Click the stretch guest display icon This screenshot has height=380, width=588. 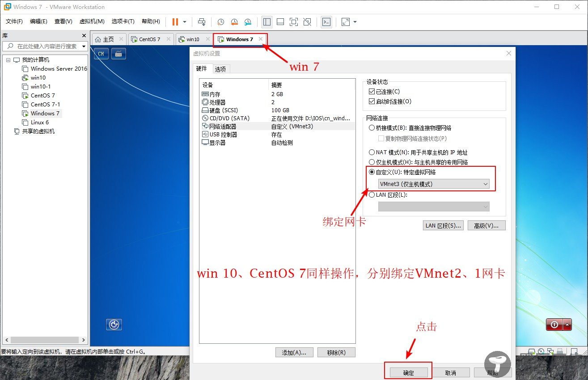[x=346, y=21]
